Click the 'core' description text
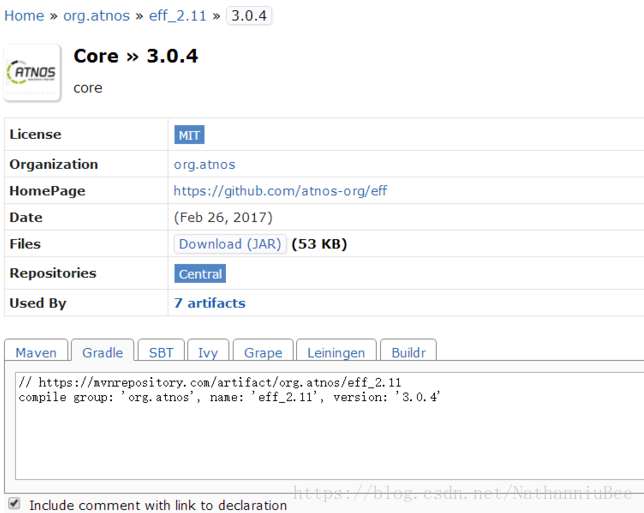The image size is (644, 513). coord(88,88)
